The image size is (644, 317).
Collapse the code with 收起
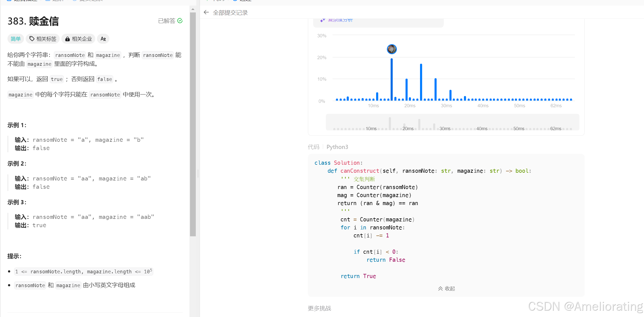(446, 289)
